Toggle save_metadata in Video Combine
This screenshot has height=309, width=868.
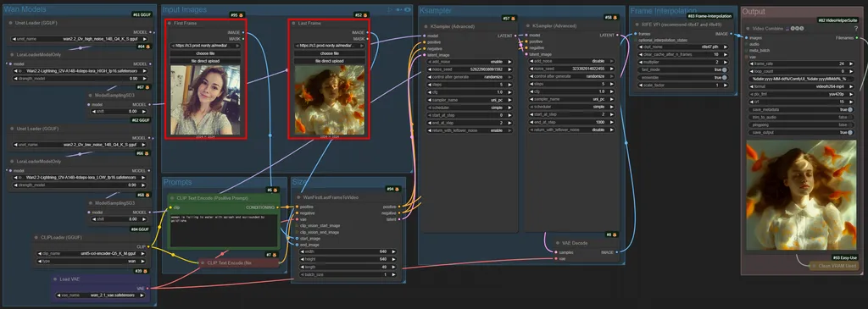[x=802, y=109]
